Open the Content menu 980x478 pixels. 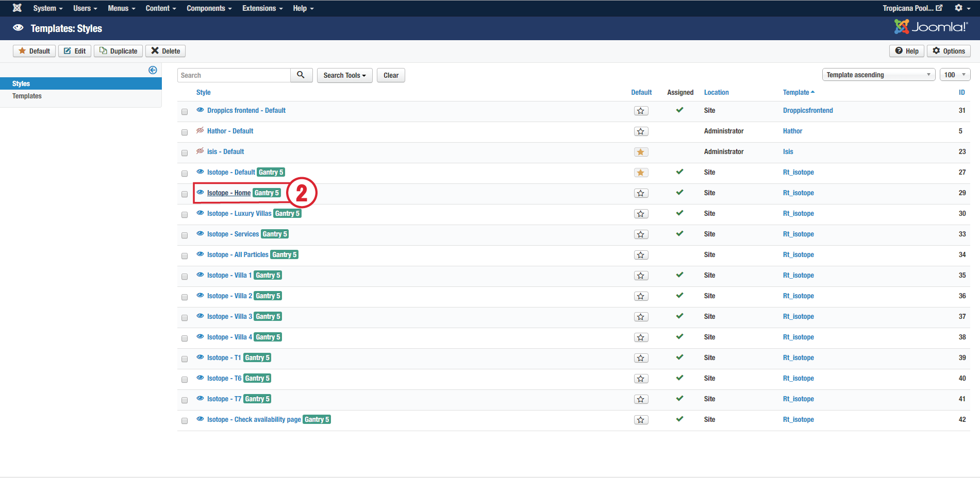coord(161,8)
